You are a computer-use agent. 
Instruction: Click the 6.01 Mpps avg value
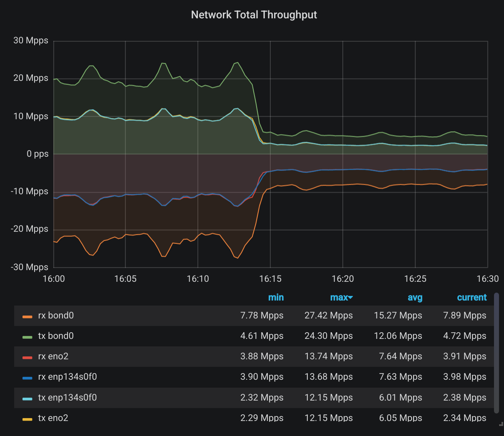[x=401, y=398]
